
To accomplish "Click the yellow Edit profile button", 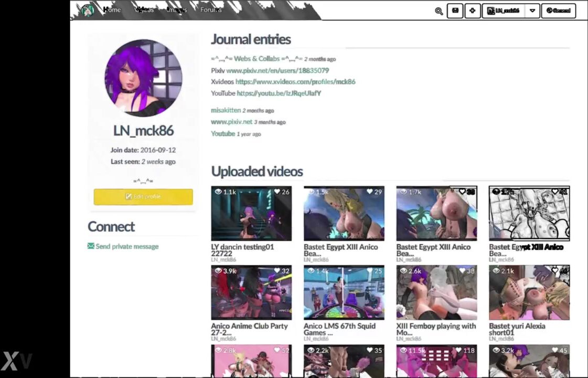I will (x=143, y=197).
